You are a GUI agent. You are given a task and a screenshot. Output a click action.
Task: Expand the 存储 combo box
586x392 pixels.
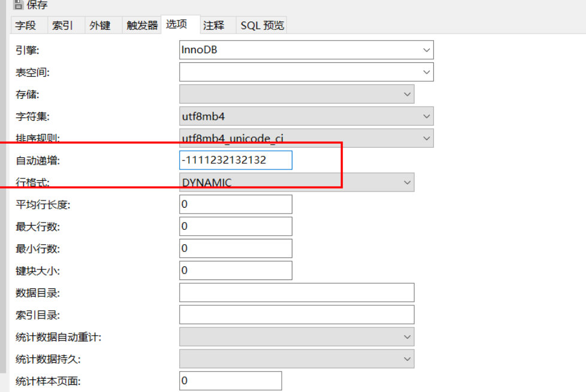[x=297, y=94]
